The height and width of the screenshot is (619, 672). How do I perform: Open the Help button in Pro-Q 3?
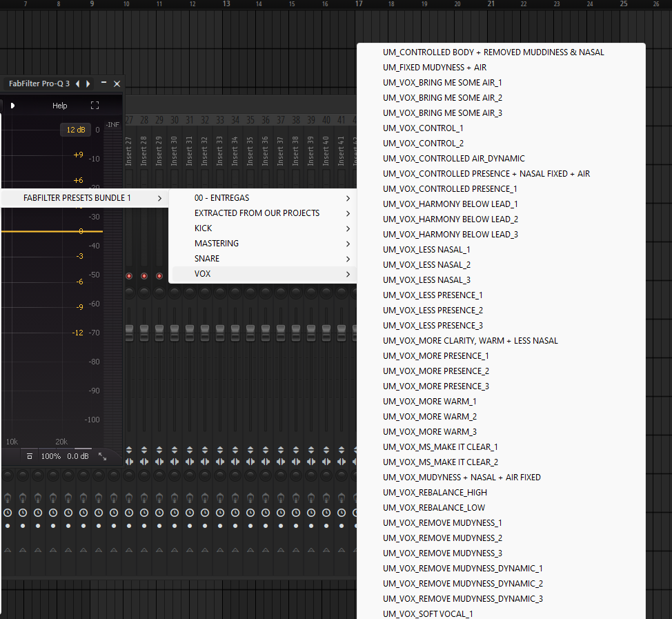pyautogui.click(x=59, y=106)
